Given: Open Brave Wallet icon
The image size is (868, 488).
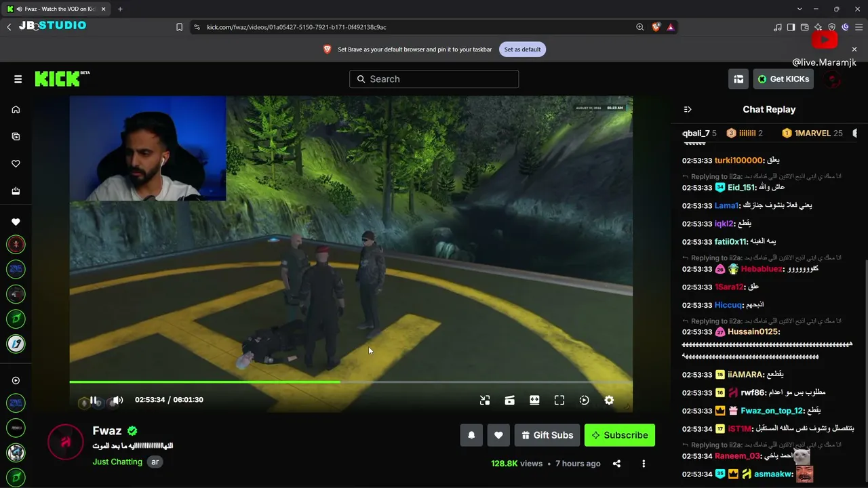Looking at the screenshot, I should (x=804, y=27).
